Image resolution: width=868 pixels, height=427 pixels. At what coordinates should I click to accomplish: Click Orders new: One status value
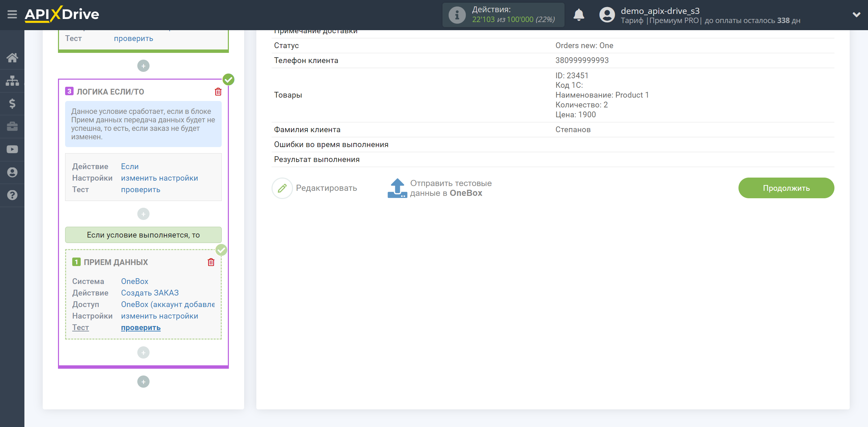[584, 45]
